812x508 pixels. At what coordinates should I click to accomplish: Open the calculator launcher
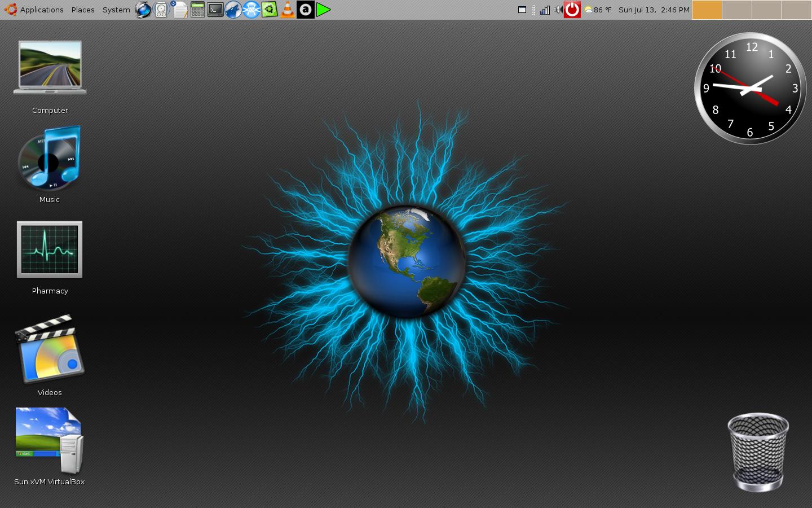197,10
